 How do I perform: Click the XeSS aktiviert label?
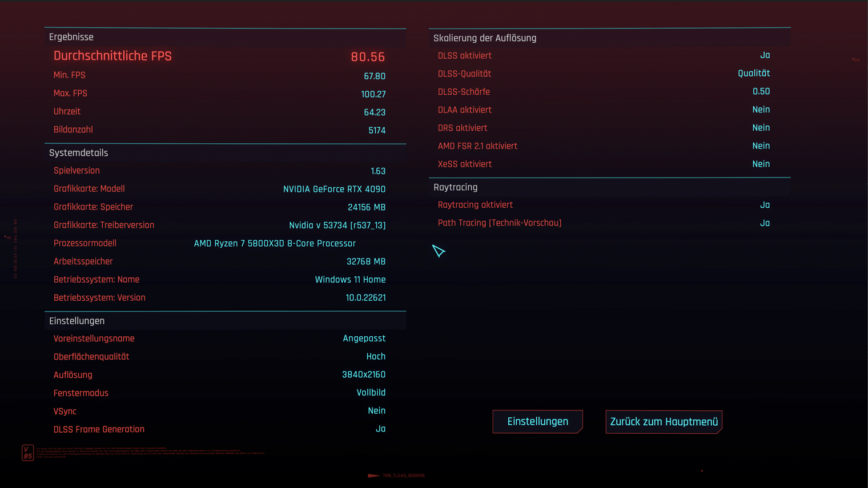tap(465, 164)
